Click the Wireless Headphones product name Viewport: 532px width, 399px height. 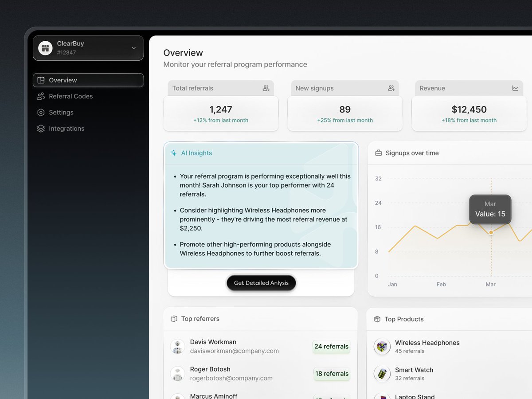pyautogui.click(x=427, y=343)
